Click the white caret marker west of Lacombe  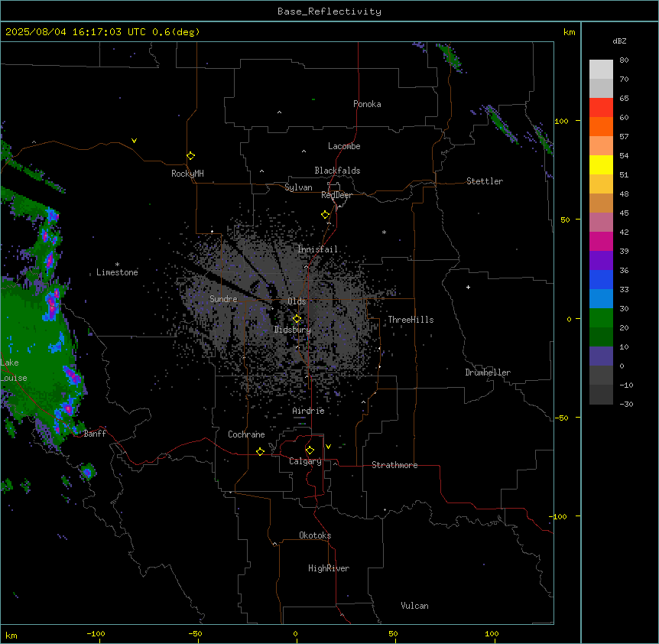point(304,151)
